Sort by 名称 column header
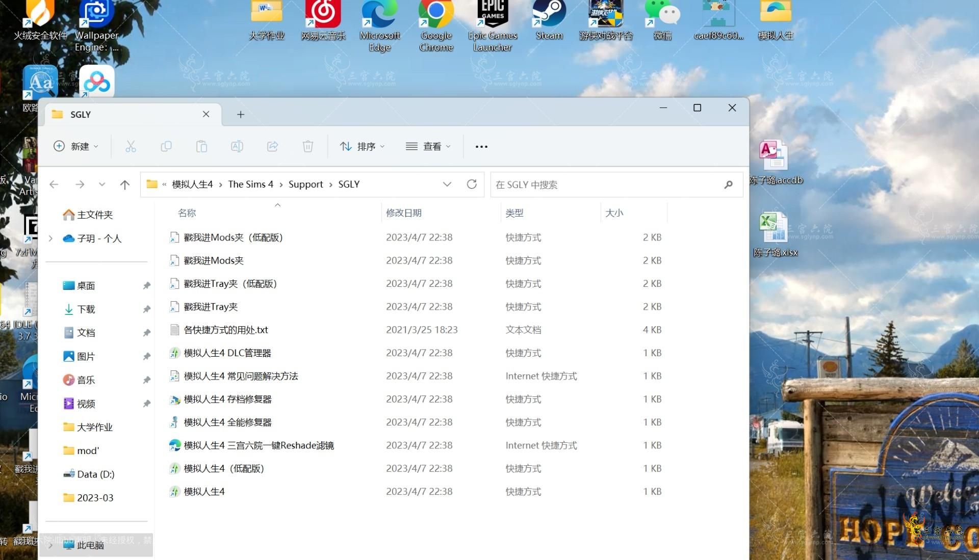979x560 pixels. (187, 213)
